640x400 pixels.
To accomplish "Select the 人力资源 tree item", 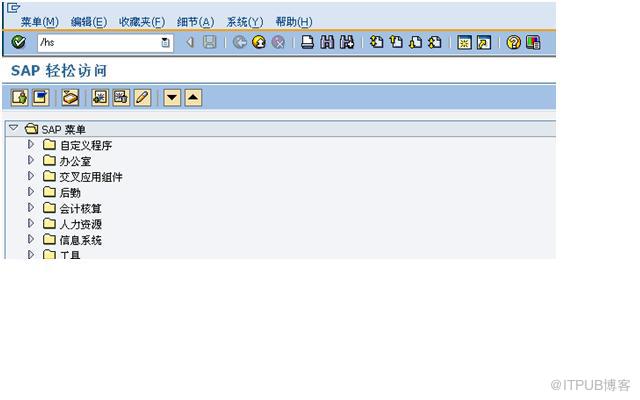I will 80,224.
